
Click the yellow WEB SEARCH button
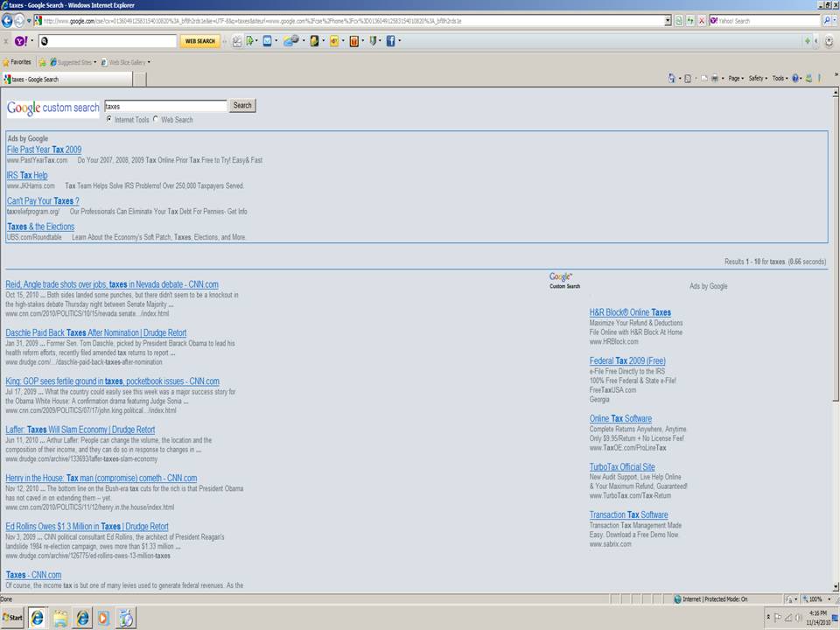[199, 41]
